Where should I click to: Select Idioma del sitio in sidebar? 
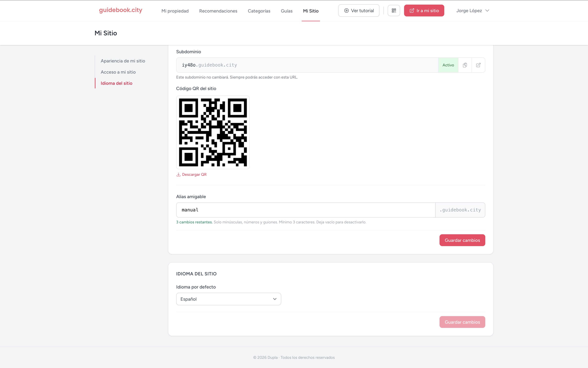click(116, 83)
